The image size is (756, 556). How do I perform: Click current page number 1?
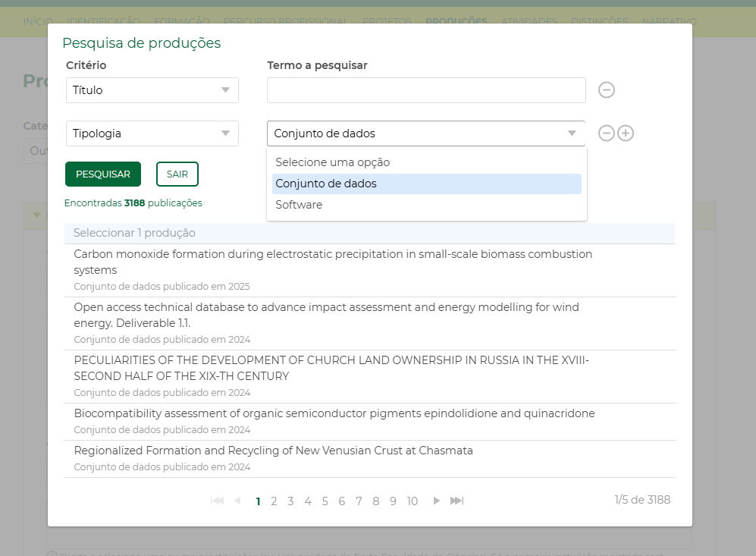(258, 501)
